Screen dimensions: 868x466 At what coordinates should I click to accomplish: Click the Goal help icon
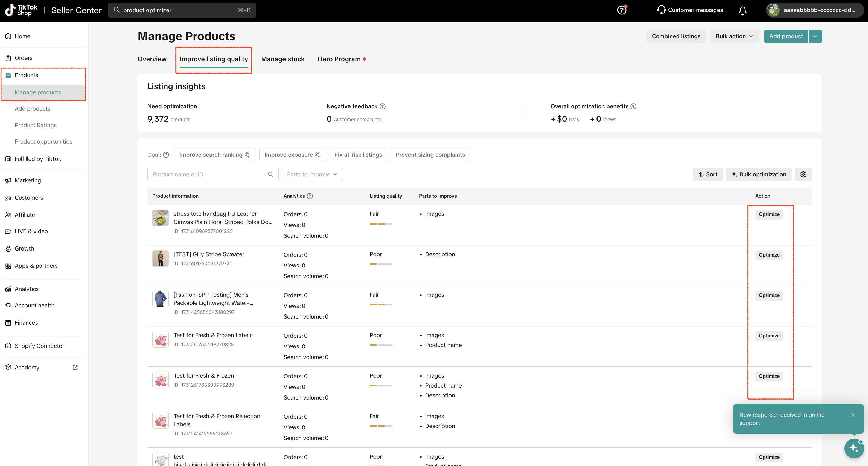(x=166, y=155)
